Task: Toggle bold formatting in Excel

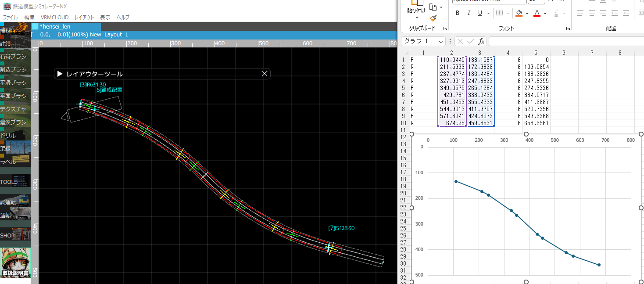Action: click(x=458, y=13)
